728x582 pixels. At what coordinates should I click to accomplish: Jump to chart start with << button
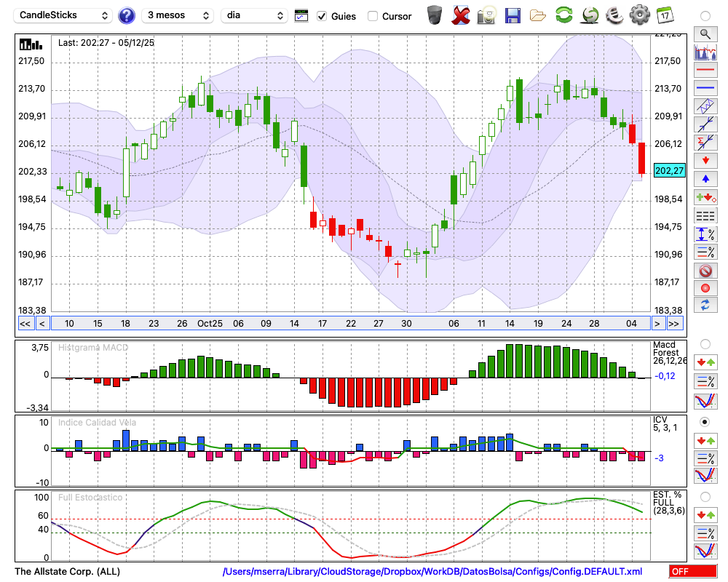pyautogui.click(x=25, y=324)
